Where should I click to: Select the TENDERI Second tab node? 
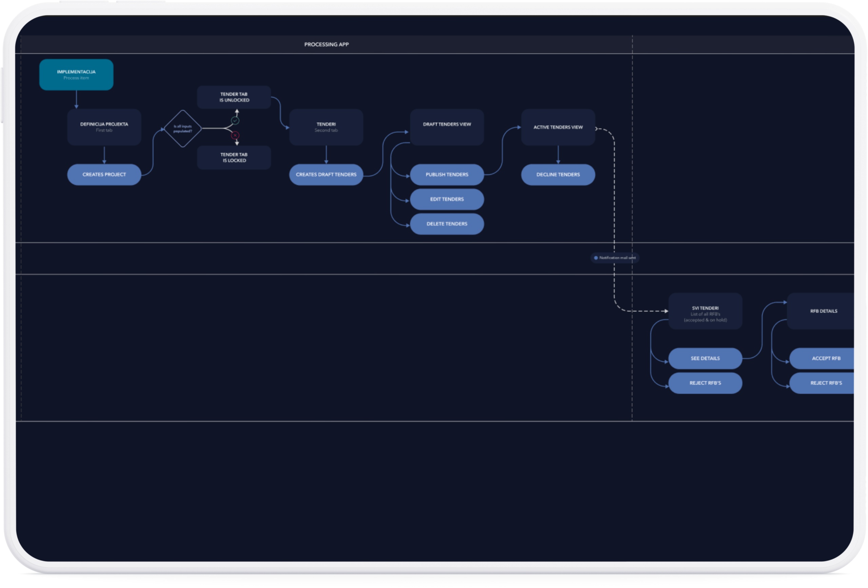[326, 127]
